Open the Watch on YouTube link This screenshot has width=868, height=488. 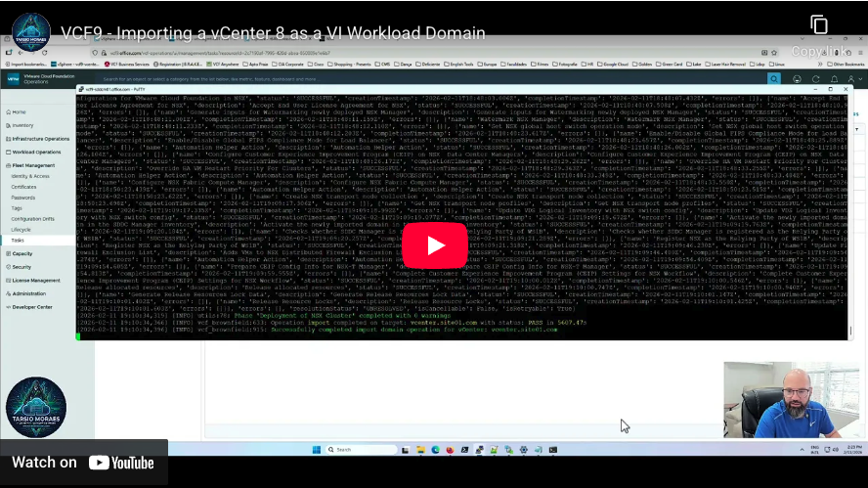pyautogui.click(x=83, y=463)
